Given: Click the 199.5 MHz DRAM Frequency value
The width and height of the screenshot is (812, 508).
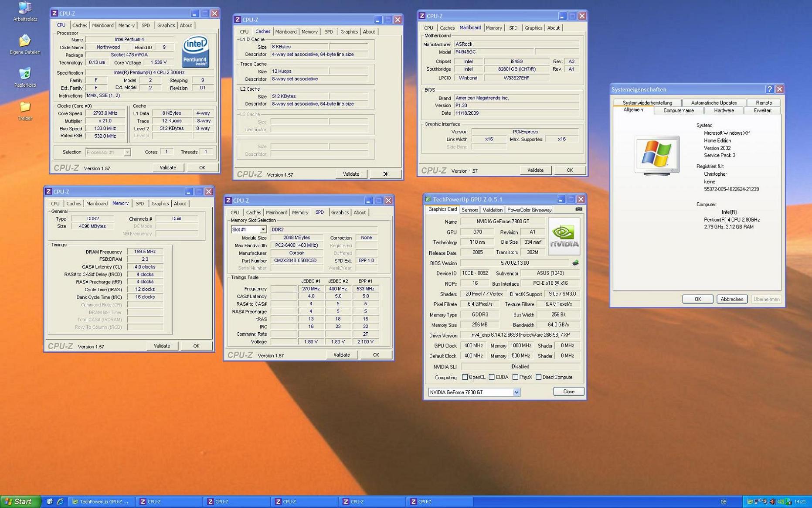Looking at the screenshot, I should coord(145,252).
